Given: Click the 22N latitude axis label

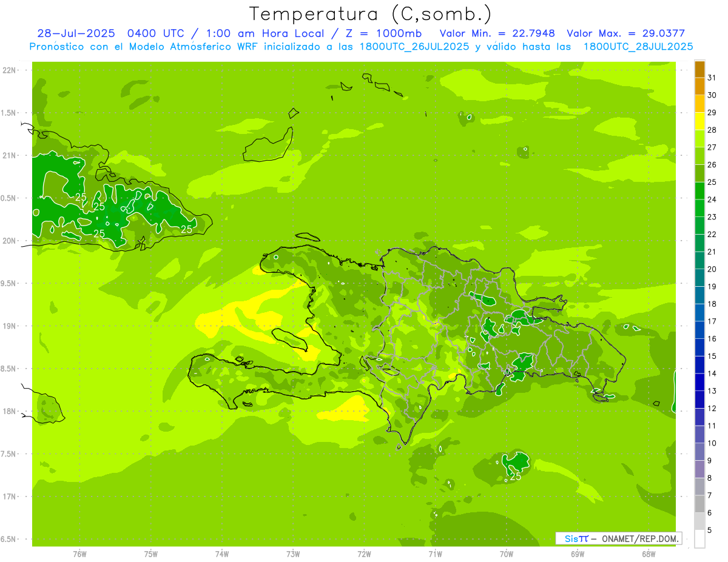Looking at the screenshot, I should click(x=10, y=70).
